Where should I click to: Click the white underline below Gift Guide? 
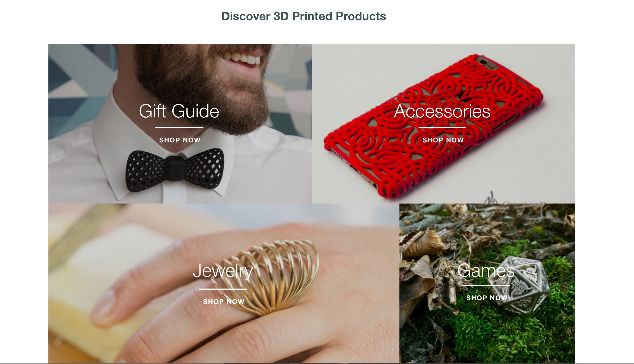[179, 128]
